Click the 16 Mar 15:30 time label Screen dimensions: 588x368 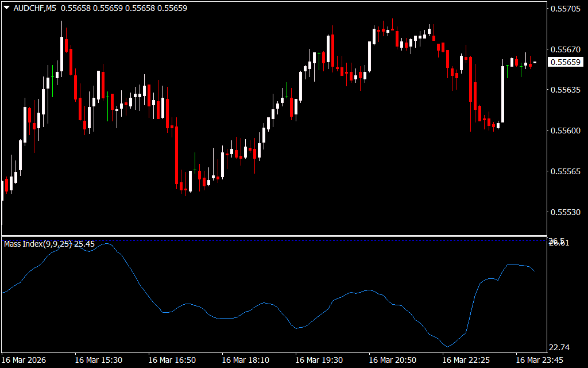pos(98,360)
